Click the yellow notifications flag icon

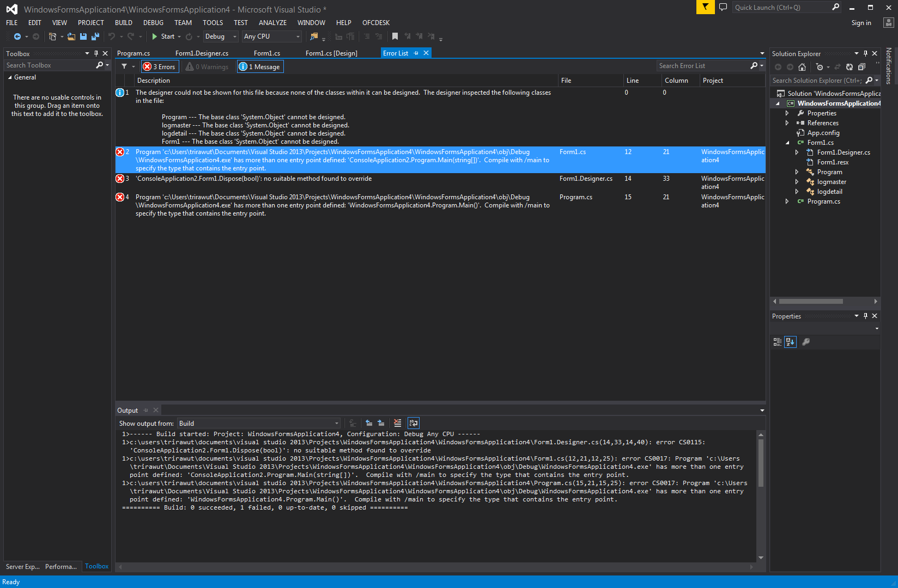pos(705,7)
